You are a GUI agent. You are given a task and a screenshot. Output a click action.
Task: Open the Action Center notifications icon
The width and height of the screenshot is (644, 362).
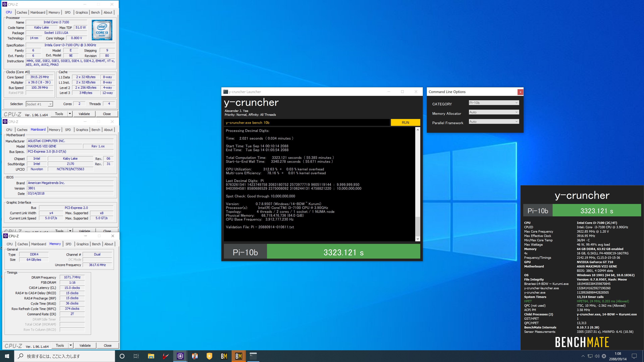634,356
